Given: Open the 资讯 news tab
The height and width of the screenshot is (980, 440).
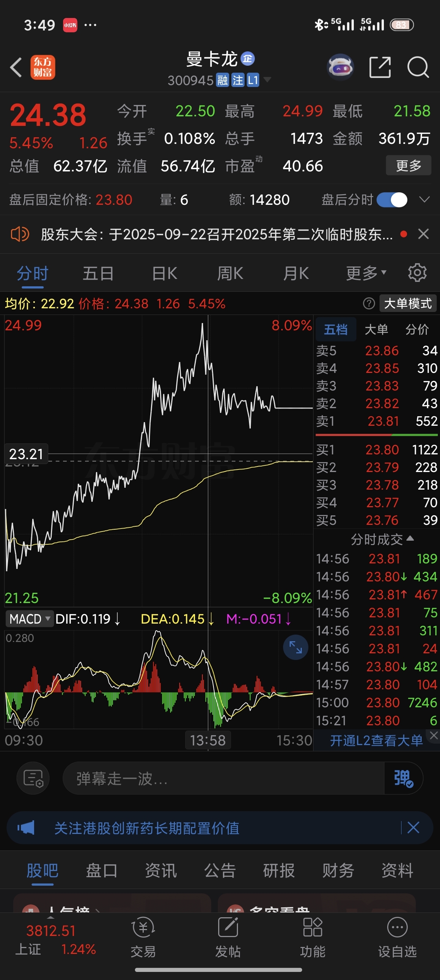Looking at the screenshot, I should [x=161, y=870].
